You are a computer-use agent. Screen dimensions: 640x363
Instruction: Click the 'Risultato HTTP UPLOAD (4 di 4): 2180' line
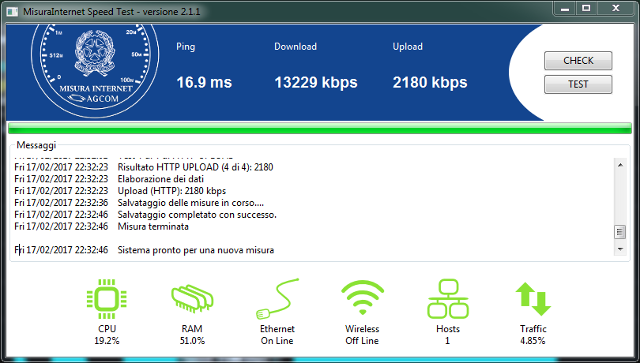[196, 167]
